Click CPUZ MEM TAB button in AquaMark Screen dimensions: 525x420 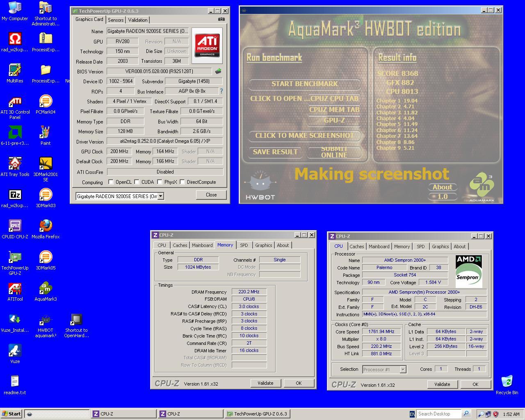tap(334, 110)
